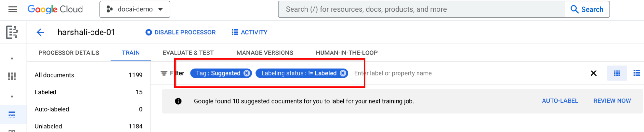The width and height of the screenshot is (644, 132).
Task: Click the Auto-Label link
Action: (x=560, y=101)
